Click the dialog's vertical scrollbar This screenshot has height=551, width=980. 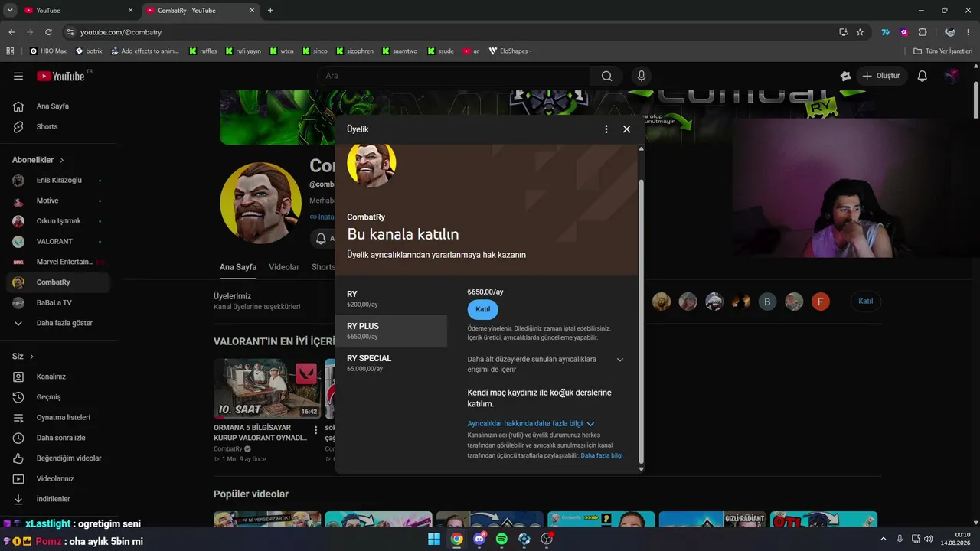(x=642, y=321)
